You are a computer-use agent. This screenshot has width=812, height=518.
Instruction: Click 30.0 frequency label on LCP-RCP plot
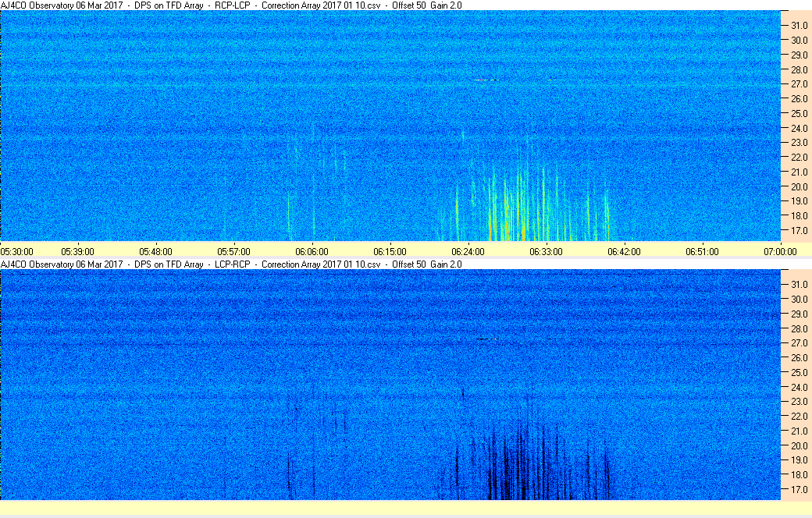[x=799, y=299]
